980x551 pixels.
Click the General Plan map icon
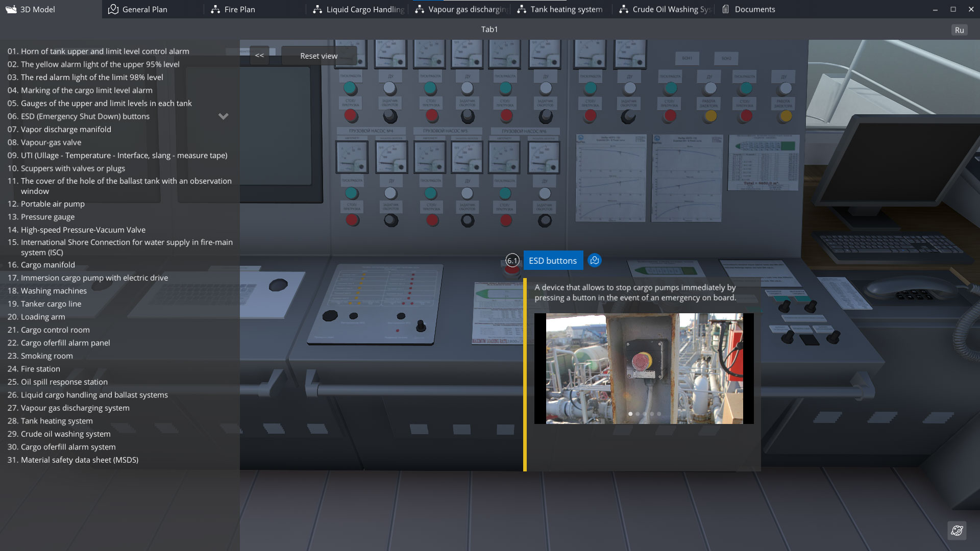(x=113, y=9)
